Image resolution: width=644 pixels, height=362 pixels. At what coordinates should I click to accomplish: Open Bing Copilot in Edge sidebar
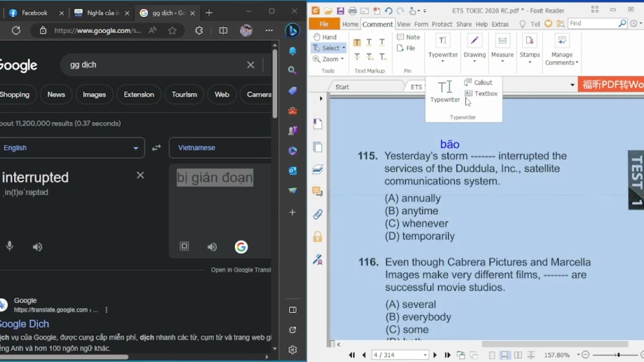tap(292, 31)
